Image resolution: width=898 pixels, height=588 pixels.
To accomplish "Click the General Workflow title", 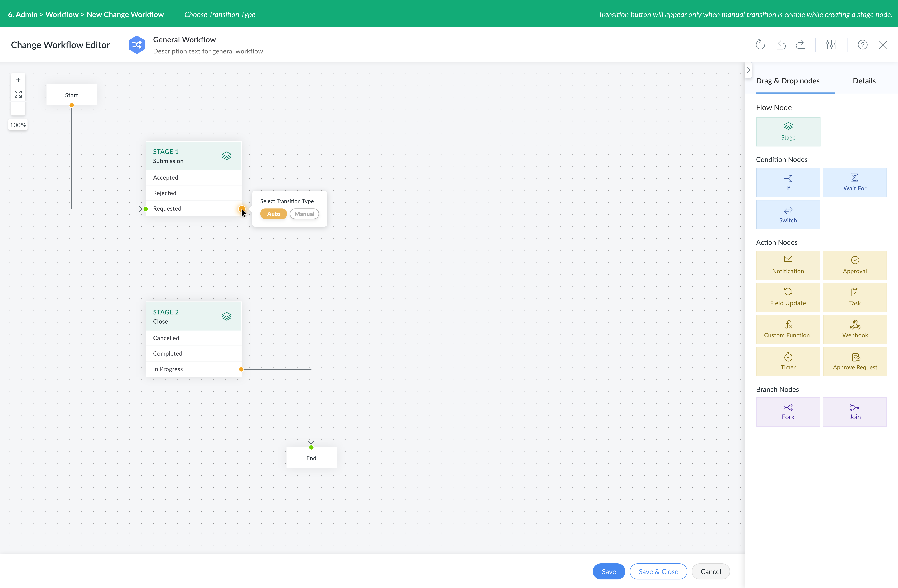I will click(185, 40).
